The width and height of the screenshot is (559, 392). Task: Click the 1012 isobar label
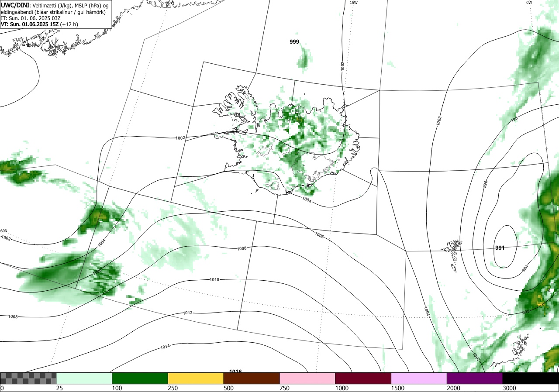pos(188,313)
